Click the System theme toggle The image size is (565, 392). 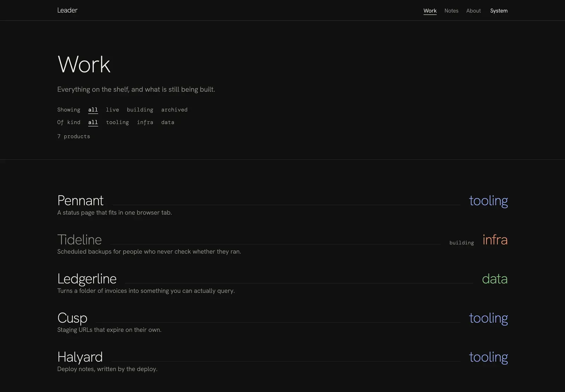pyautogui.click(x=499, y=11)
